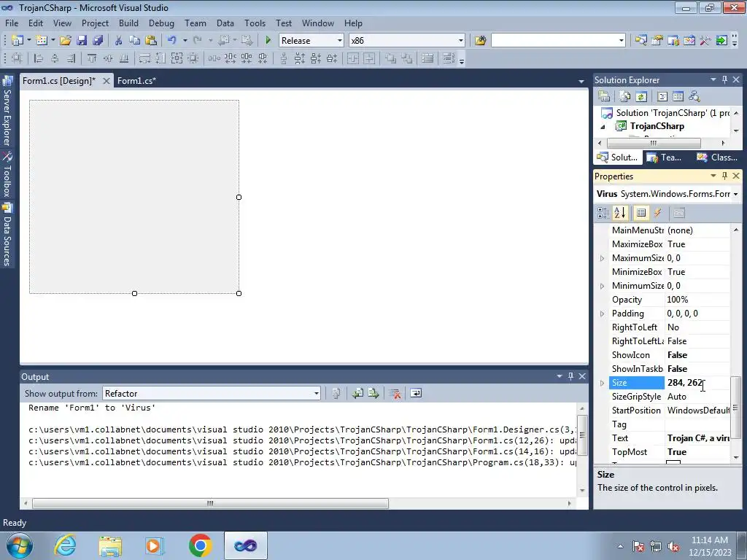This screenshot has width=747, height=560.
Task: Click the Paste clipboard icon
Action: pyautogui.click(x=151, y=41)
